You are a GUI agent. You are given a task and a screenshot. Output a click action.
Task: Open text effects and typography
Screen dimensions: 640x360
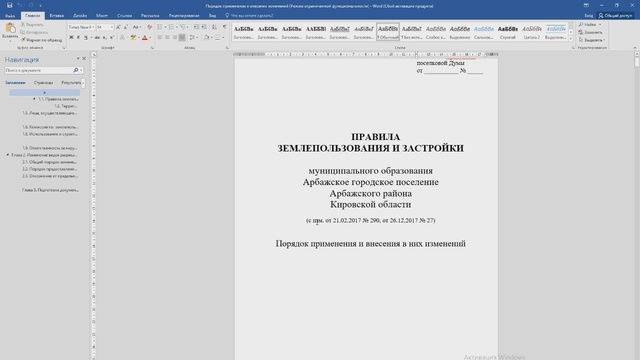coord(122,38)
